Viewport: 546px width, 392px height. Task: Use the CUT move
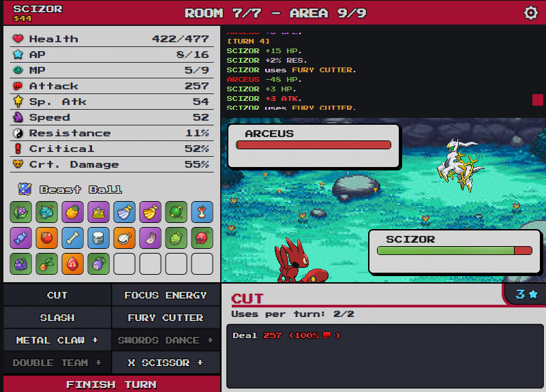coord(57,295)
